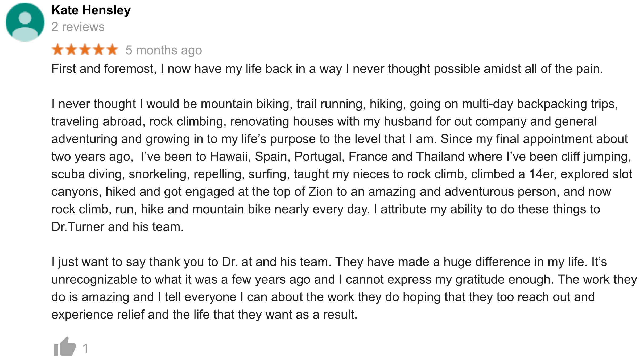Image resolution: width=644 pixels, height=359 pixels.
Task: Click Kate Hensley's teal profile avatar
Action: 25,22
